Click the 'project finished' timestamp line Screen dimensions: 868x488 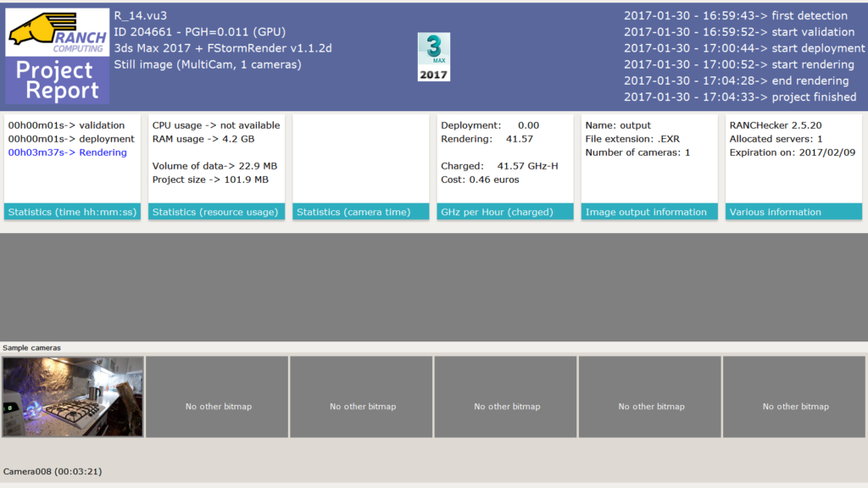(740, 97)
